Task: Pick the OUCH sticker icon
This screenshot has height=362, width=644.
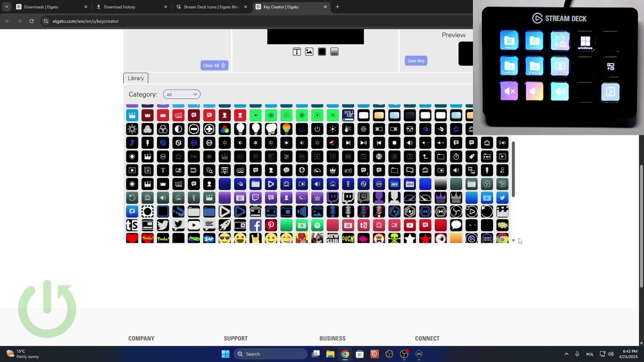Action: 348,238
